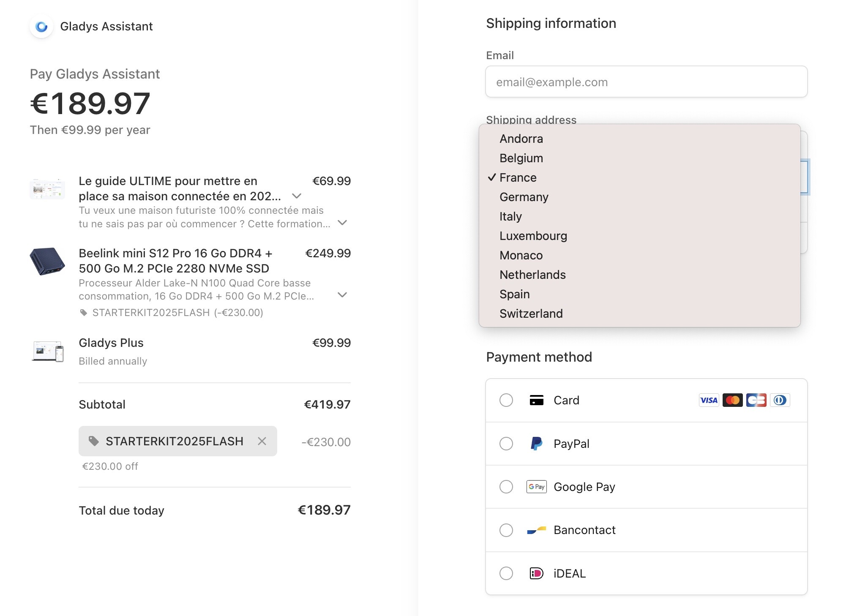This screenshot has height=616, width=846.
Task: Click the €249.99 Beelink price
Action: point(328,253)
